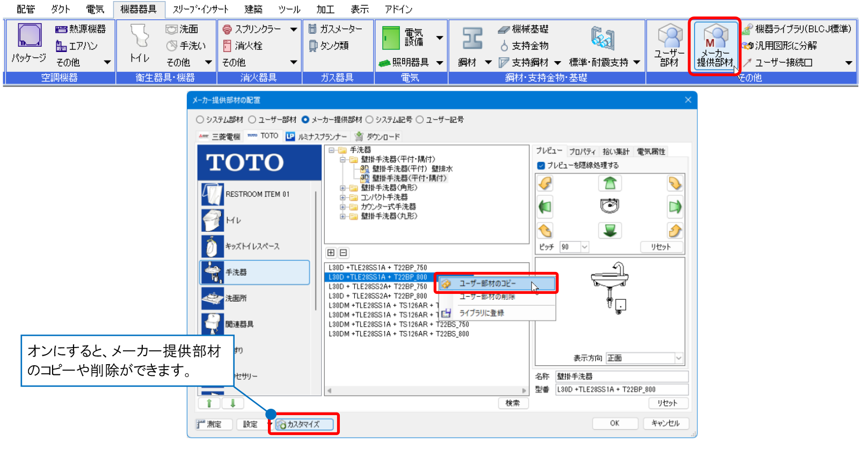Select 汎用図形に分解 tool
Screen dimensions: 868x450
pyautogui.click(x=779, y=46)
